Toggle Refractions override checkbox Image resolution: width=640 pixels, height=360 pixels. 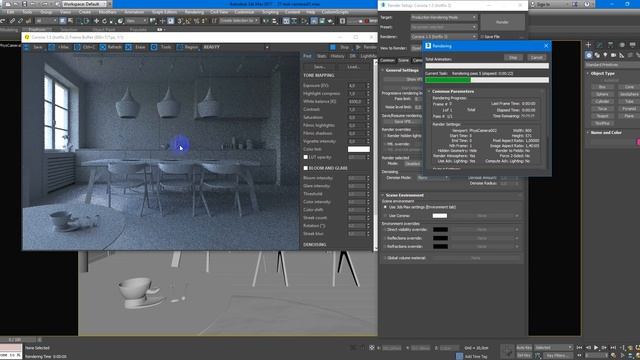385,247
